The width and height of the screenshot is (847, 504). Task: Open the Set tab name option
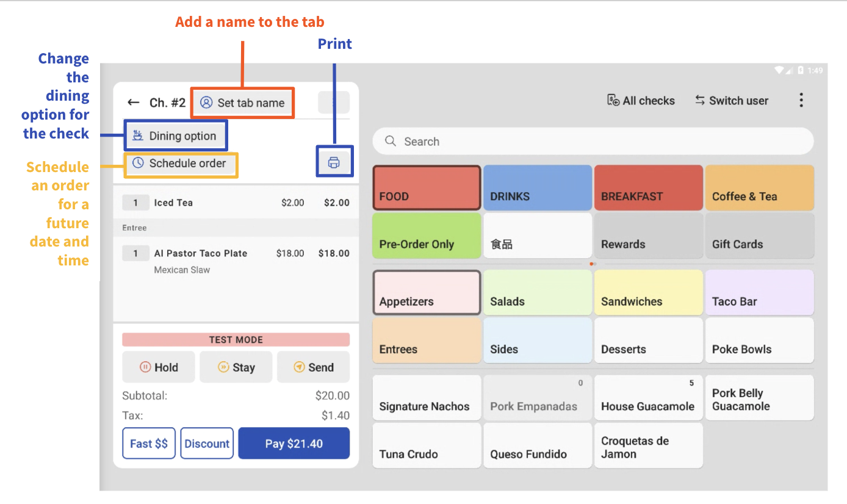point(242,103)
